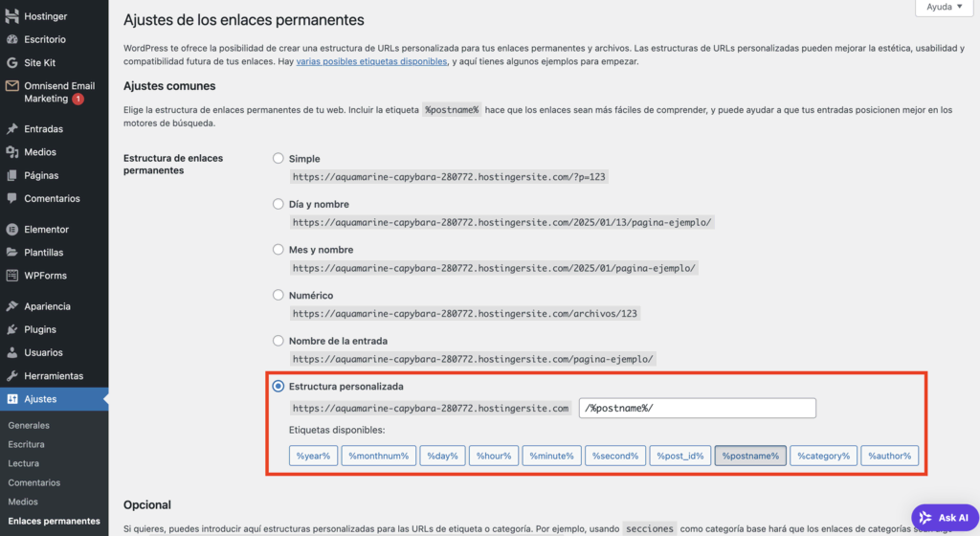Select the Simple permalink radio button
The image size is (980, 536).
pos(278,159)
